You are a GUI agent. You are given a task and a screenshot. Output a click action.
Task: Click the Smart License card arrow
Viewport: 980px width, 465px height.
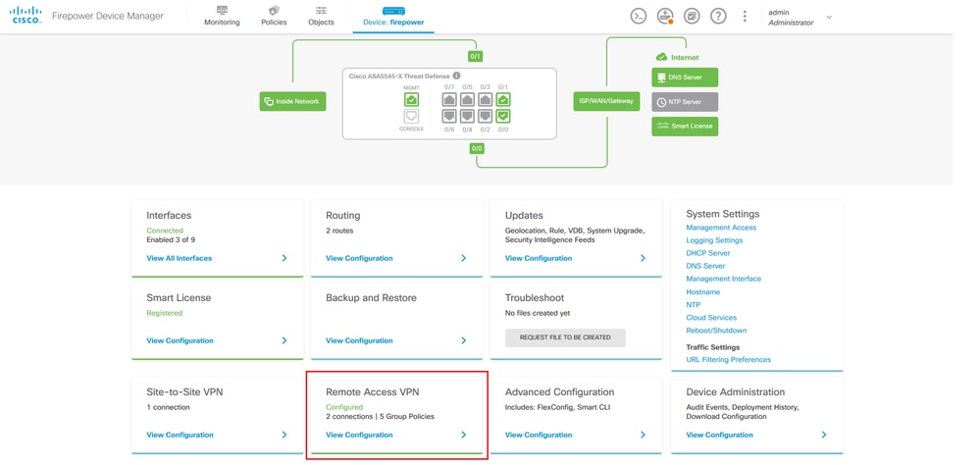[x=284, y=340]
